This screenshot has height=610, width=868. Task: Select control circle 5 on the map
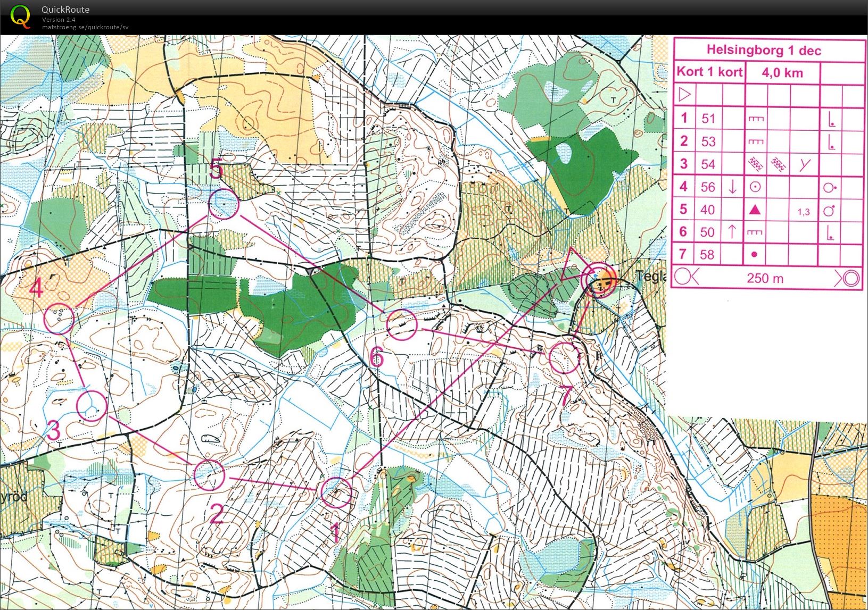224,204
